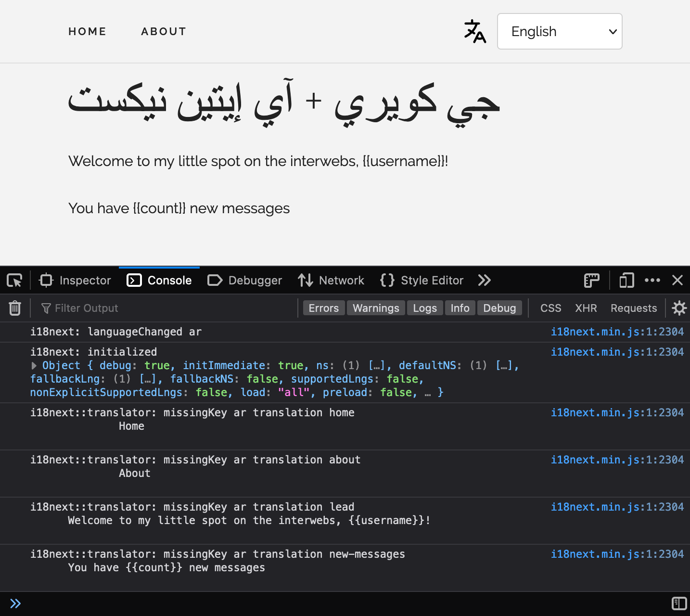This screenshot has height=616, width=690.
Task: Expand the console input with the double chevron
Action: tap(15, 603)
